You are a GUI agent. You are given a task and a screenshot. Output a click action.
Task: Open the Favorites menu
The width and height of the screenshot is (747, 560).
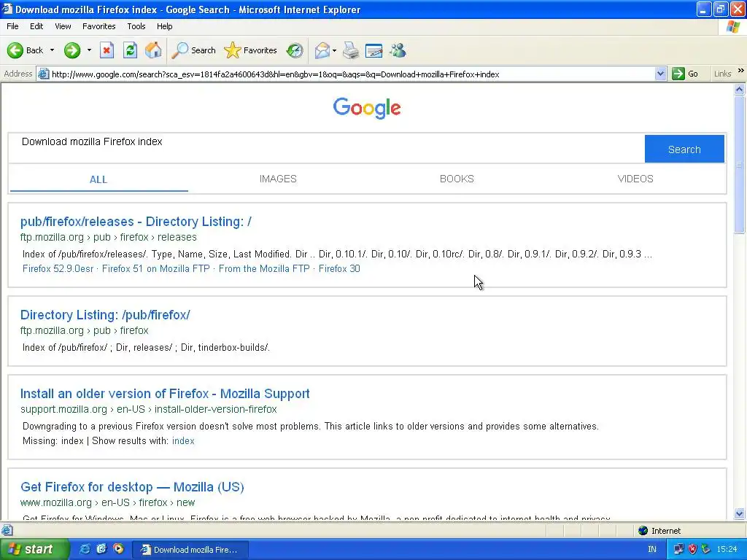coord(98,26)
